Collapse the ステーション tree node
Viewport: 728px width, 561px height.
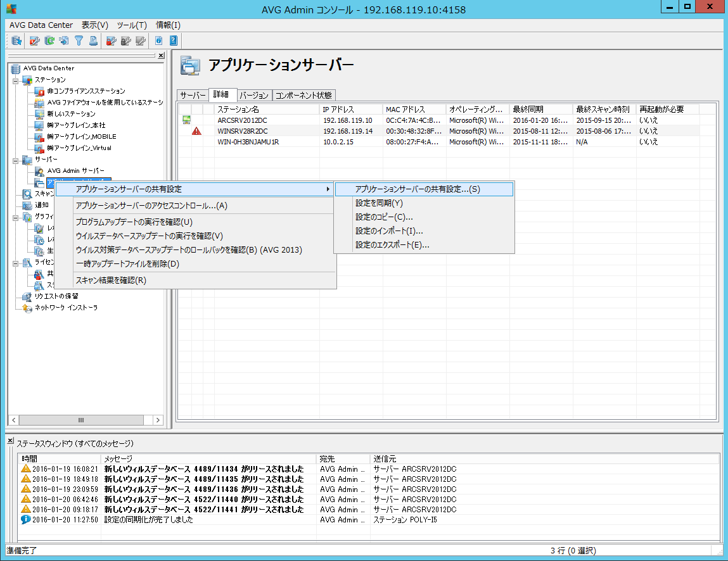15,81
